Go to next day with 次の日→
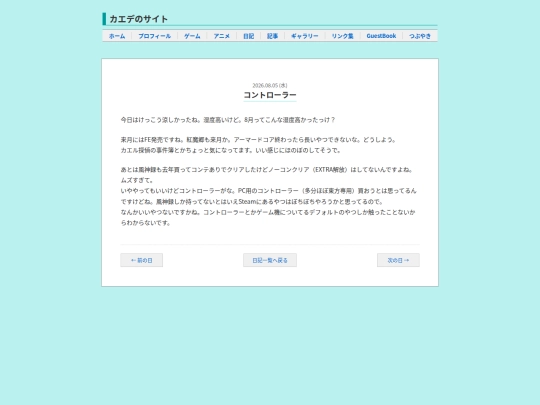 [x=398, y=260]
